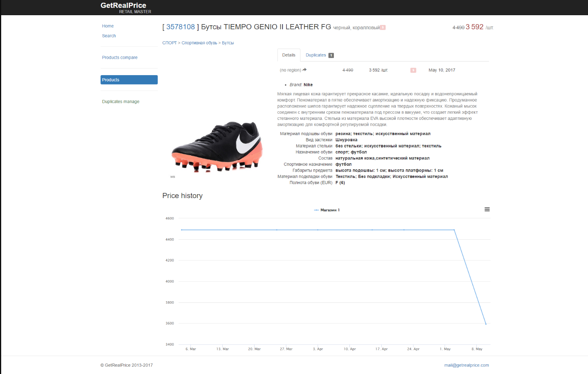The image size is (588, 374).
Task: Switch to the Duplicates tab
Action: point(319,55)
